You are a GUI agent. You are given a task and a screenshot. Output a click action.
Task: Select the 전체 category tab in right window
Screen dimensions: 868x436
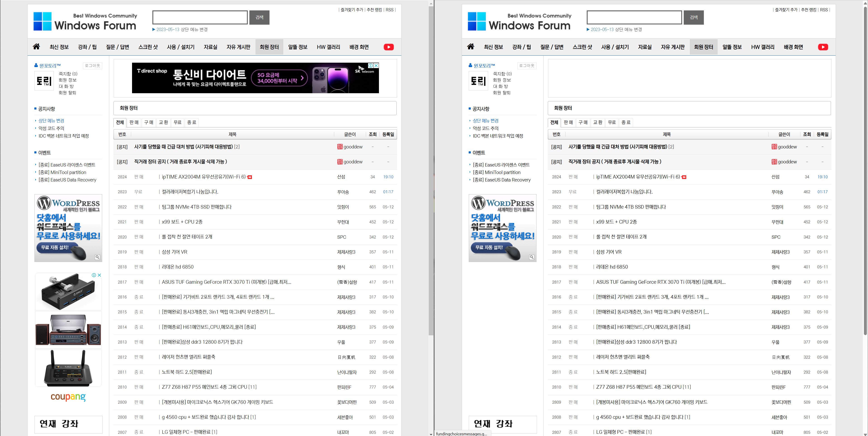coord(554,122)
